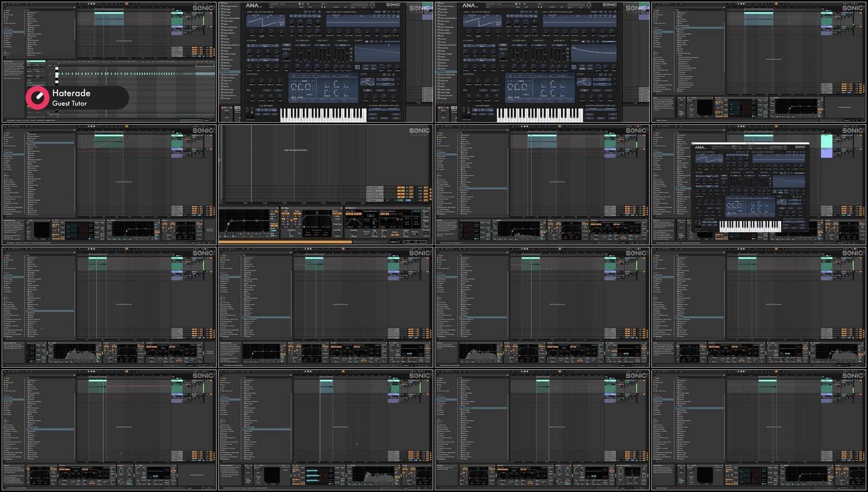Select the cyan clip slot beside the floating ANA window
Image resolution: width=868 pixels, height=492 pixels.
coord(826,141)
